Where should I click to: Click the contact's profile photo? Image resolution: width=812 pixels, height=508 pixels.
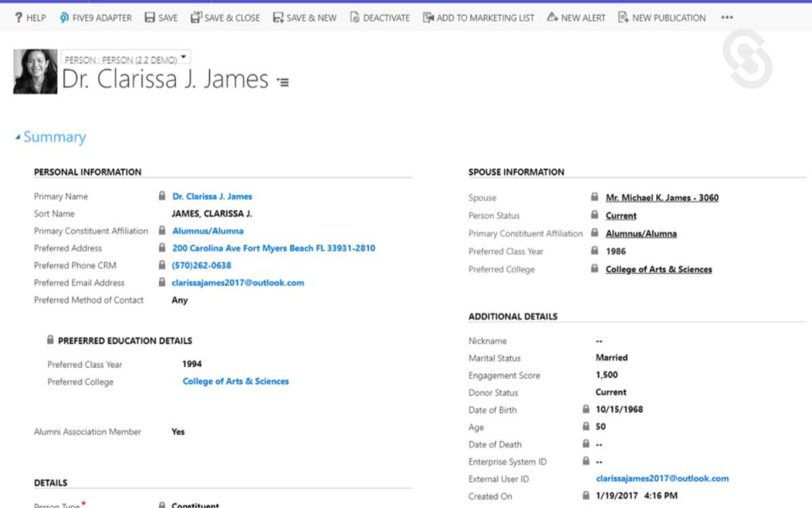click(x=35, y=70)
